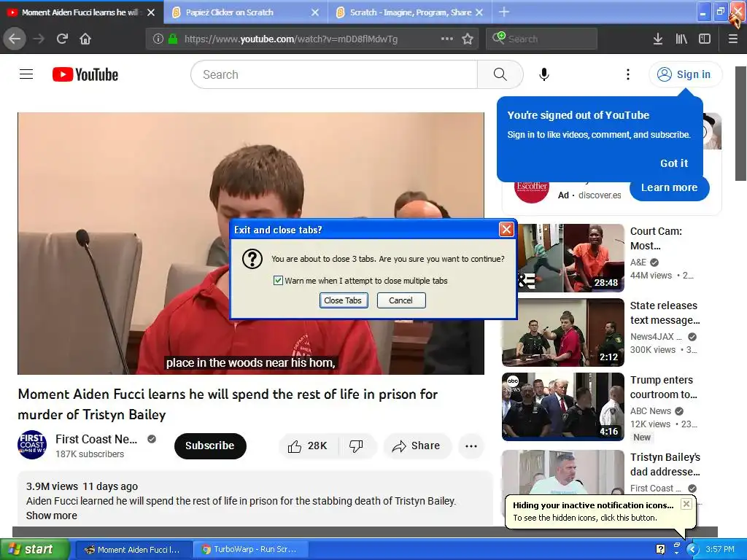Open the Windows start menu

34,550
